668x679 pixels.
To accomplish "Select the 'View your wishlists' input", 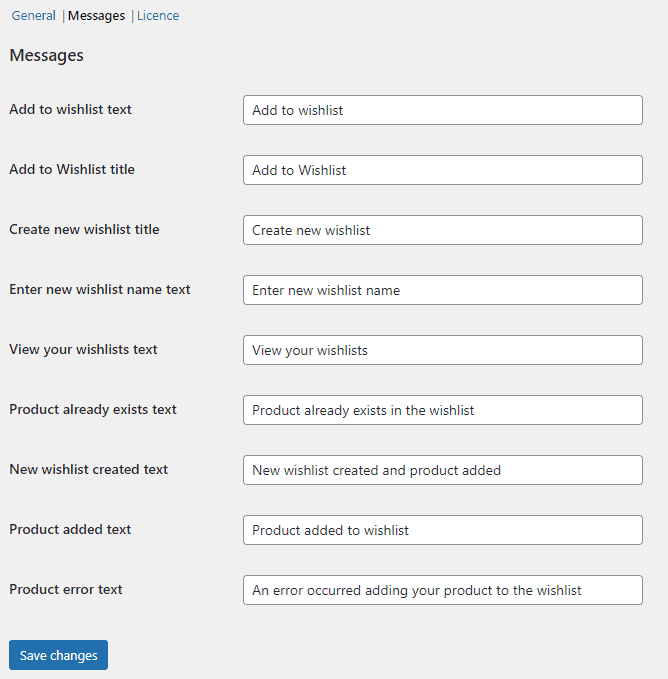I will (x=443, y=350).
